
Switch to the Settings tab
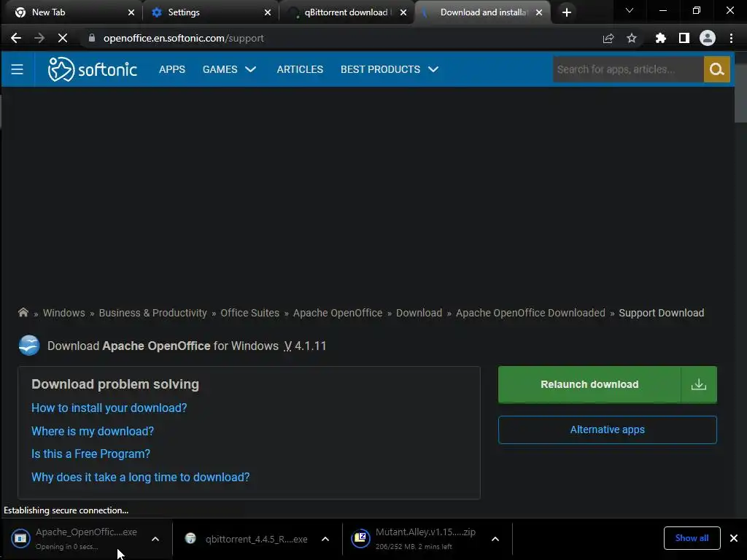[x=212, y=12]
